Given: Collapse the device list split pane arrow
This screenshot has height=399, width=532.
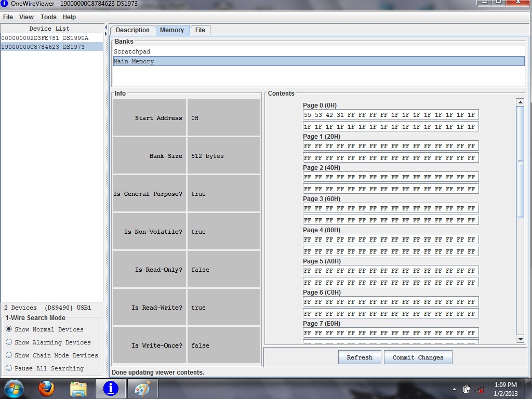Looking at the screenshot, I should (106, 28).
